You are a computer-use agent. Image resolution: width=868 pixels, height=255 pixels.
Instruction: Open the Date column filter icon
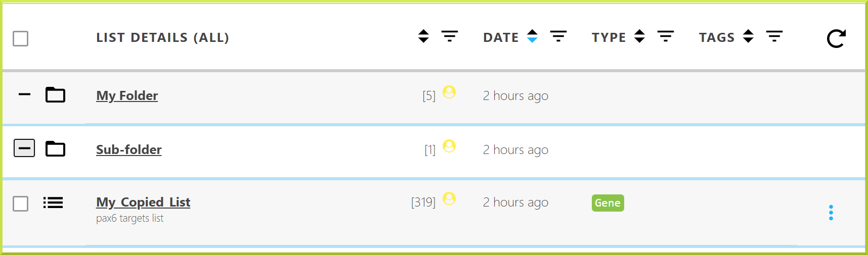[558, 36]
